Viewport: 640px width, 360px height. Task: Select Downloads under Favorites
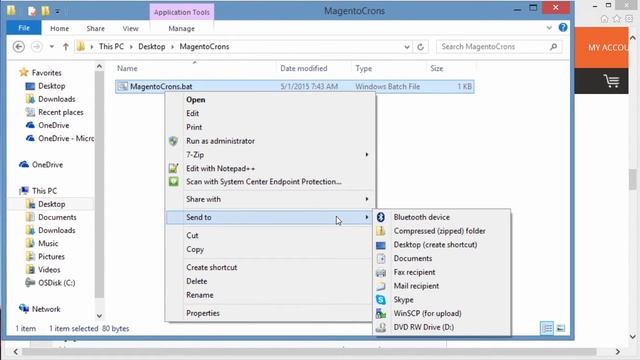(x=56, y=99)
